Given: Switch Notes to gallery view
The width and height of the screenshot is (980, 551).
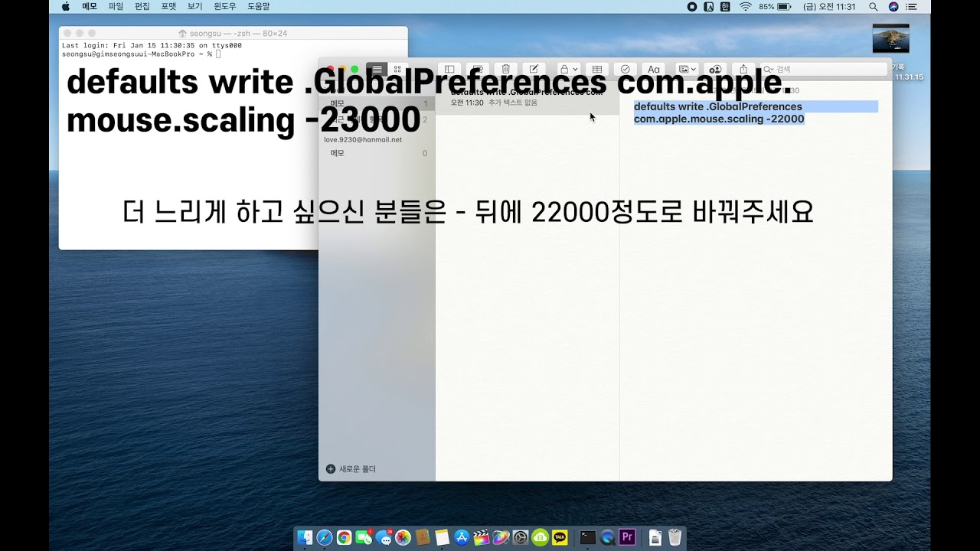Looking at the screenshot, I should pyautogui.click(x=397, y=70).
